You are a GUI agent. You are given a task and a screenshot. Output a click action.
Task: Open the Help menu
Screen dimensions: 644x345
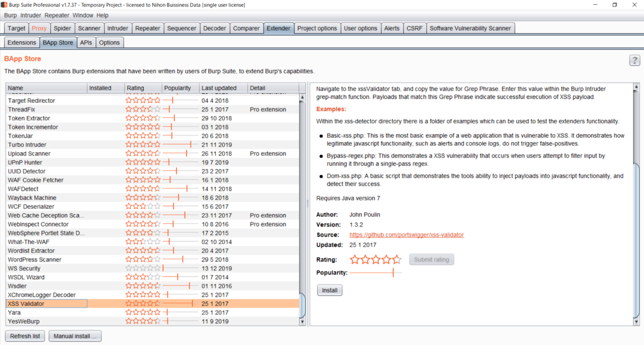point(103,16)
